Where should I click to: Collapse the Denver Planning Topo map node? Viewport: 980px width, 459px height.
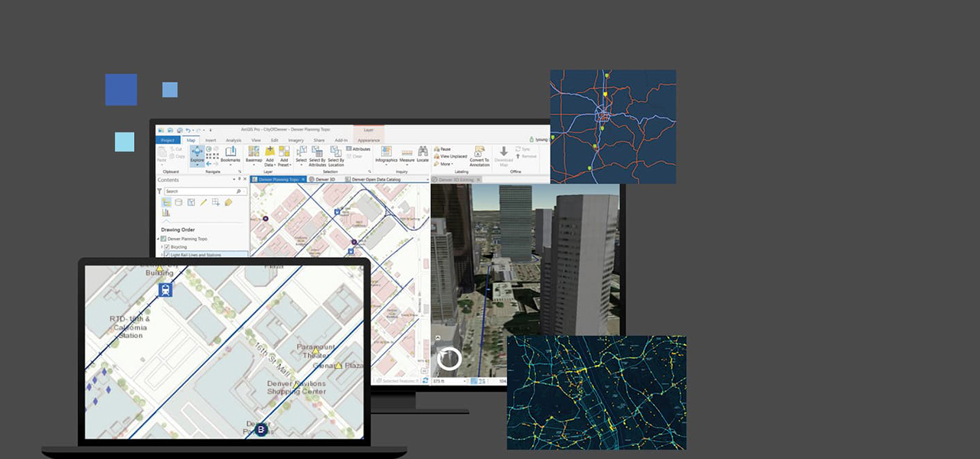[158, 239]
